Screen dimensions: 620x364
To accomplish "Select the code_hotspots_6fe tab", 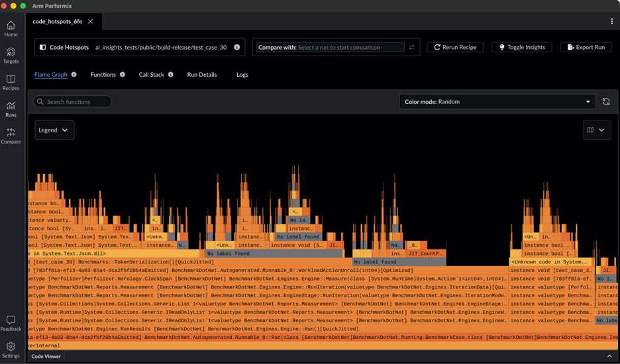I will coord(58,21).
